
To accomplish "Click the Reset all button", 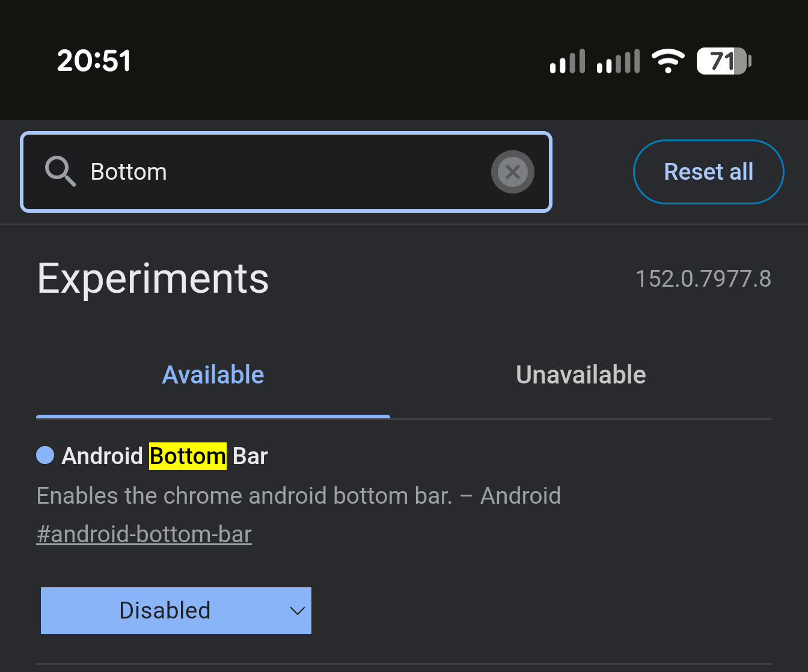I will pyautogui.click(x=709, y=172).
